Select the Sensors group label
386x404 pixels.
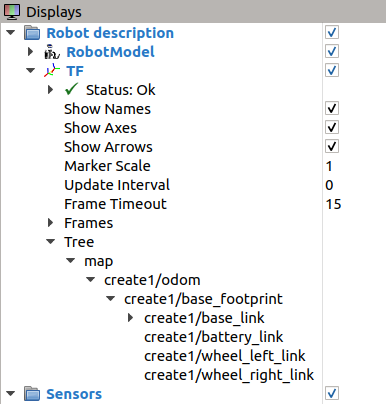click(x=74, y=394)
